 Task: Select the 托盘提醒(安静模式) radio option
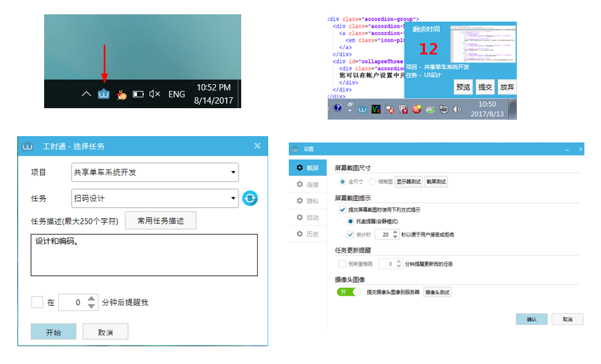click(x=351, y=221)
